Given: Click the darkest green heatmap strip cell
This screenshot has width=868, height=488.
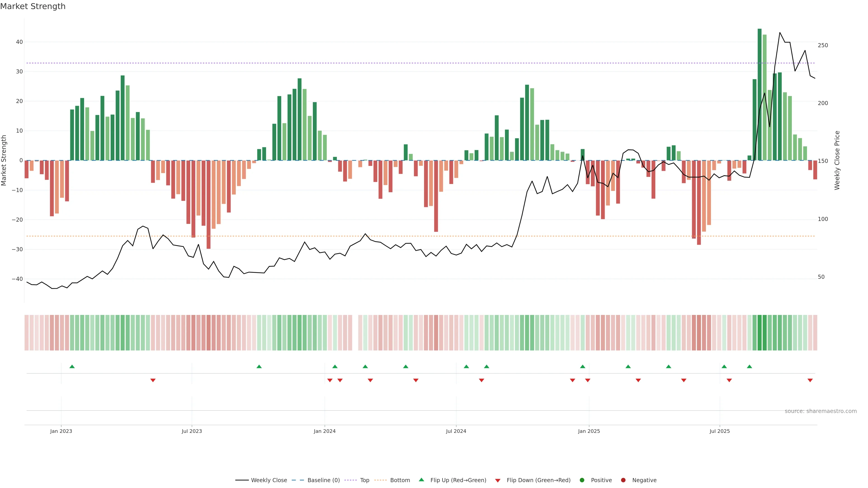Looking at the screenshot, I should click(759, 333).
